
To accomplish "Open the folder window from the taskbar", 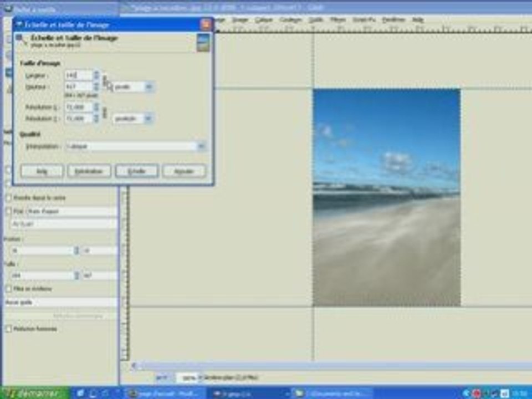I will pyautogui.click(x=331, y=393).
